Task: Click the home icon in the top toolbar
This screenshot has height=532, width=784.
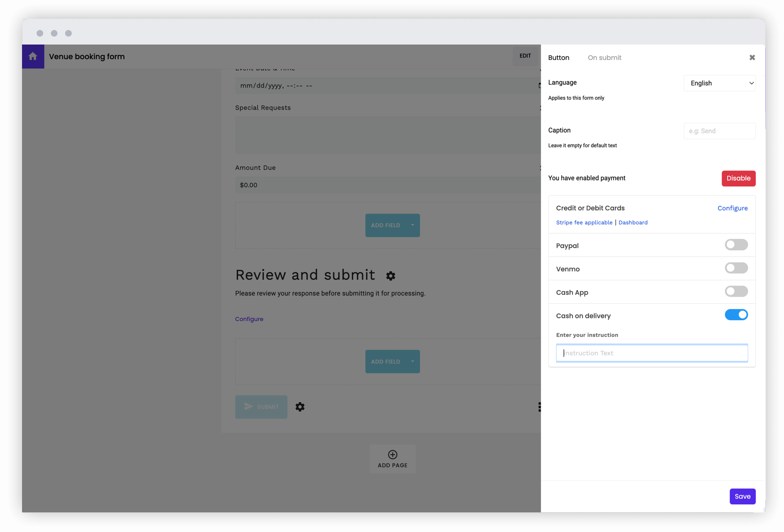Action: 33,56
